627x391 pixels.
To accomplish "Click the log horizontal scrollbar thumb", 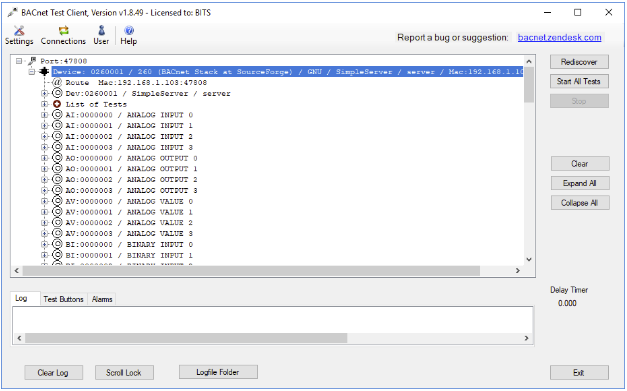I will tap(186, 338).
